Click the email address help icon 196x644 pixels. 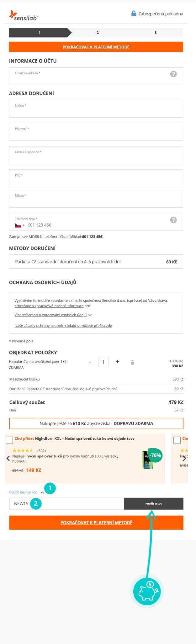point(173,74)
